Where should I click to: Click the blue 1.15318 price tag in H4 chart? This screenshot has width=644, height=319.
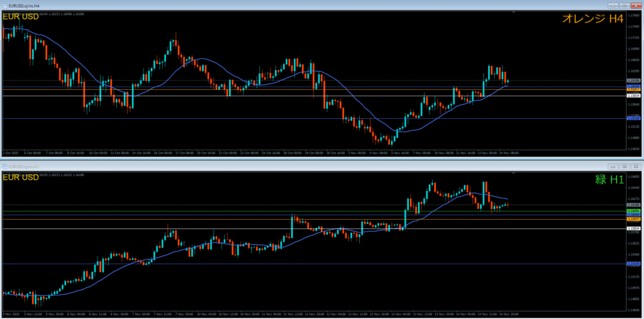(x=633, y=118)
